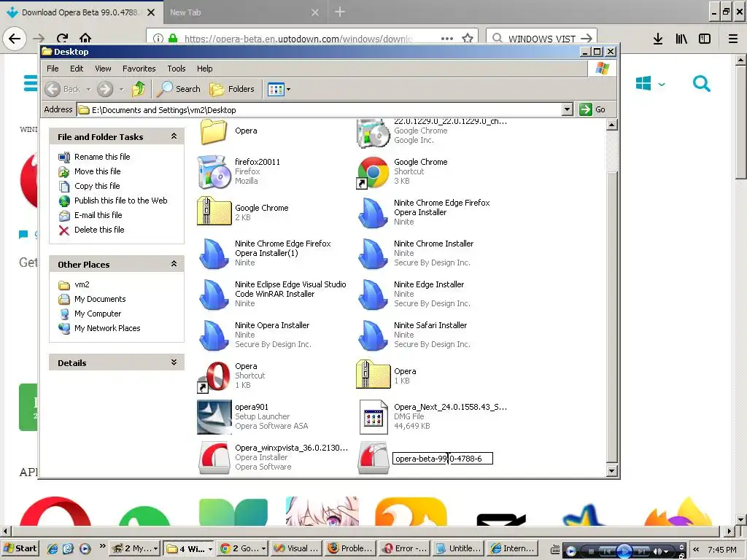
Task: Expand the Details panel
Action: (x=174, y=362)
